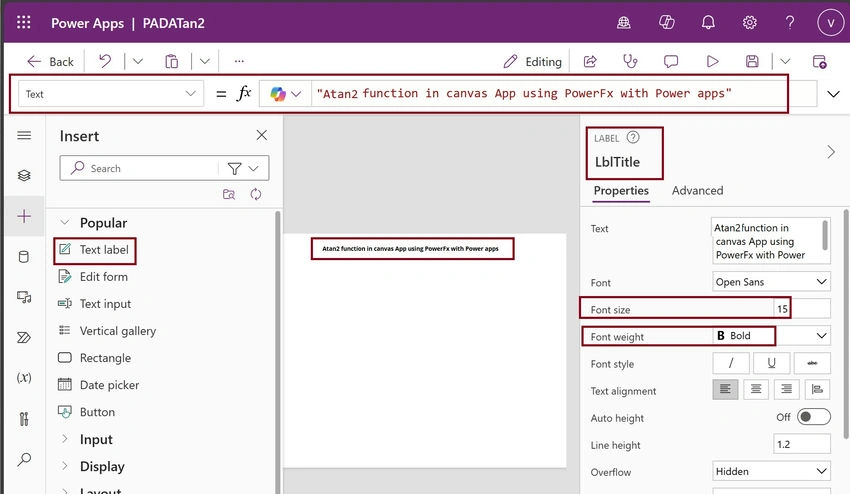Close the Insert panel

click(261, 135)
